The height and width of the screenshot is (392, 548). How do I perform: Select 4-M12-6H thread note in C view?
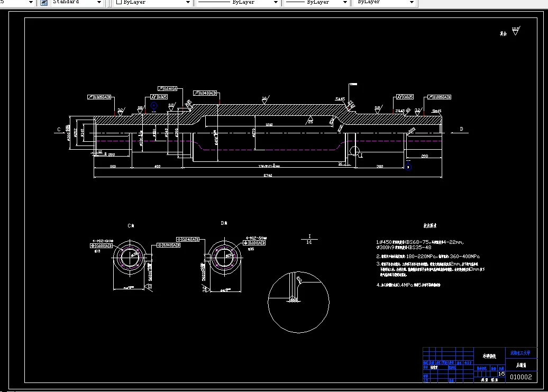tap(103, 241)
